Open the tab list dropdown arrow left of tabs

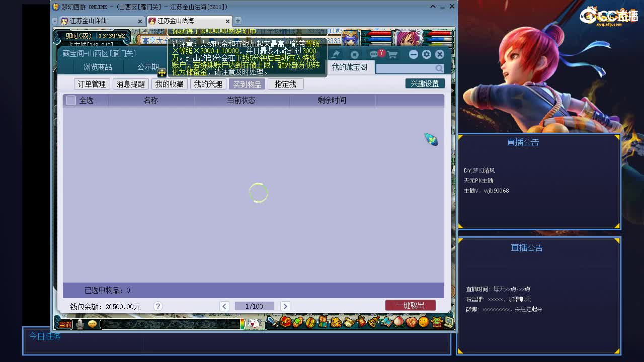click(55, 21)
